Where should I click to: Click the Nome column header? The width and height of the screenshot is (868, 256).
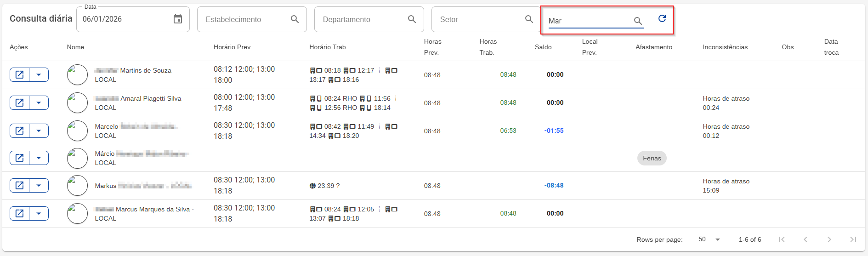click(x=75, y=47)
